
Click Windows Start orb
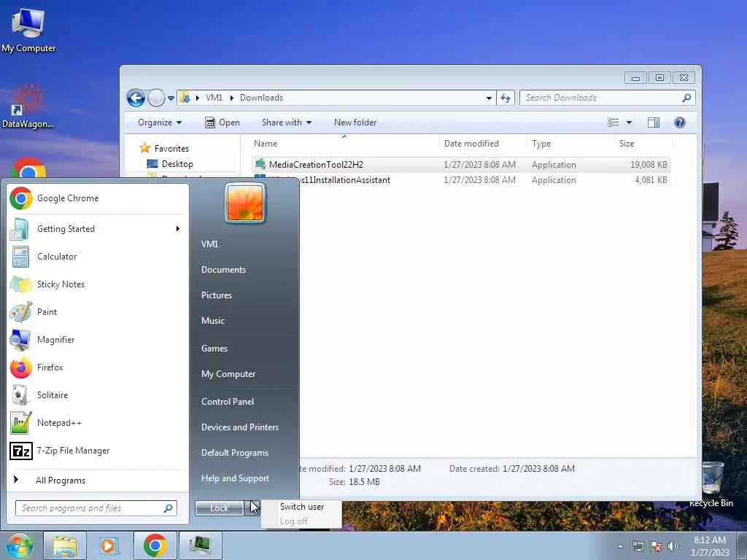coord(19,545)
